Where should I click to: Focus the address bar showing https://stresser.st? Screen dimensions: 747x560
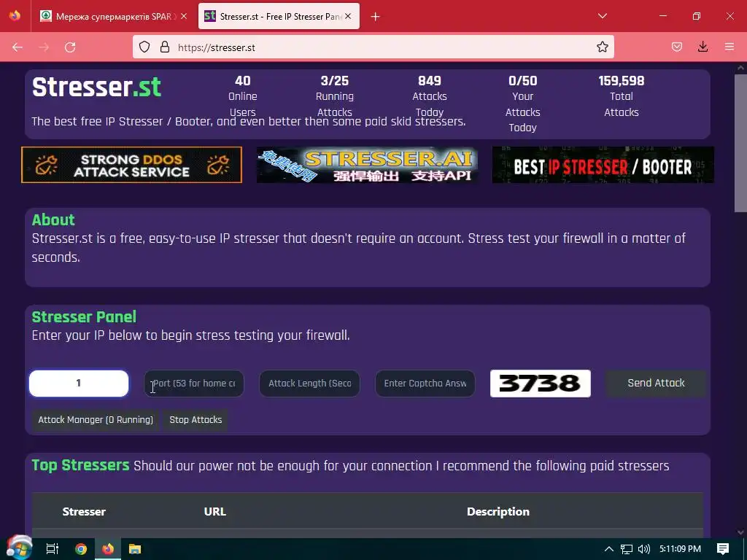373,47
